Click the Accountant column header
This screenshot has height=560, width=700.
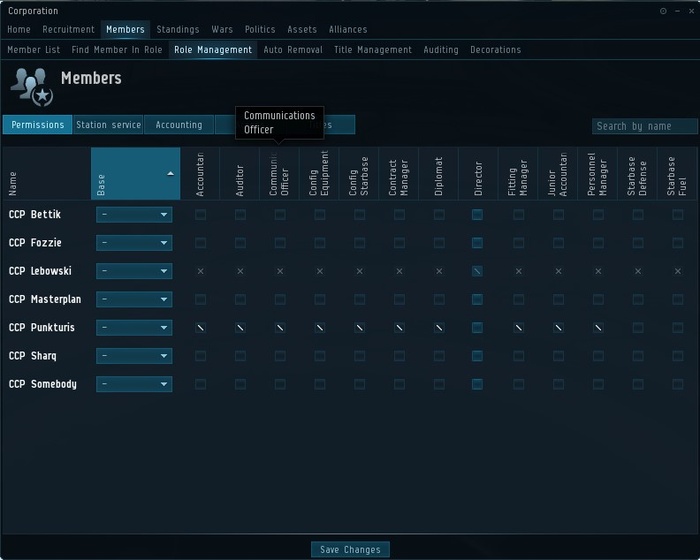tap(200, 174)
